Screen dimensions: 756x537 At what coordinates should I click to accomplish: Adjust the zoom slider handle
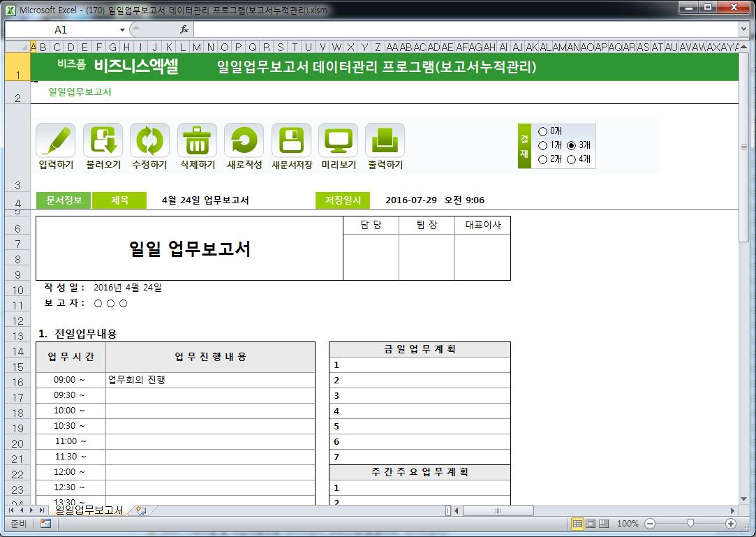(690, 524)
